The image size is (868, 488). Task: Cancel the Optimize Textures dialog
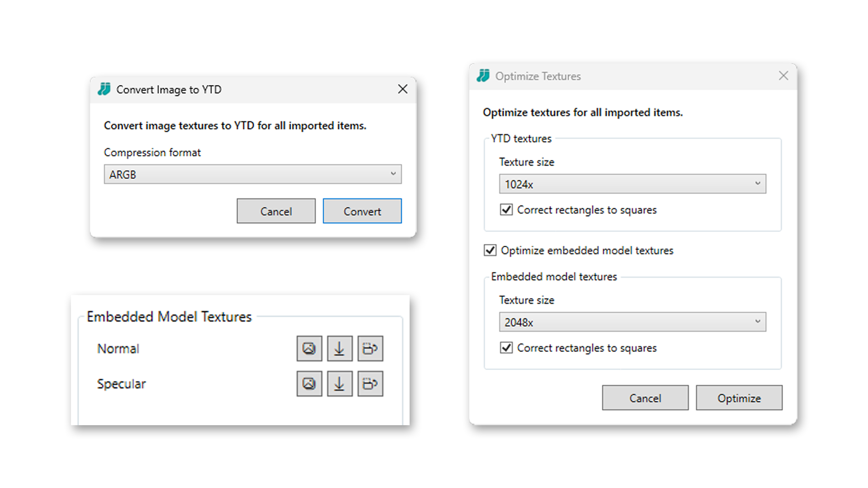click(x=645, y=398)
